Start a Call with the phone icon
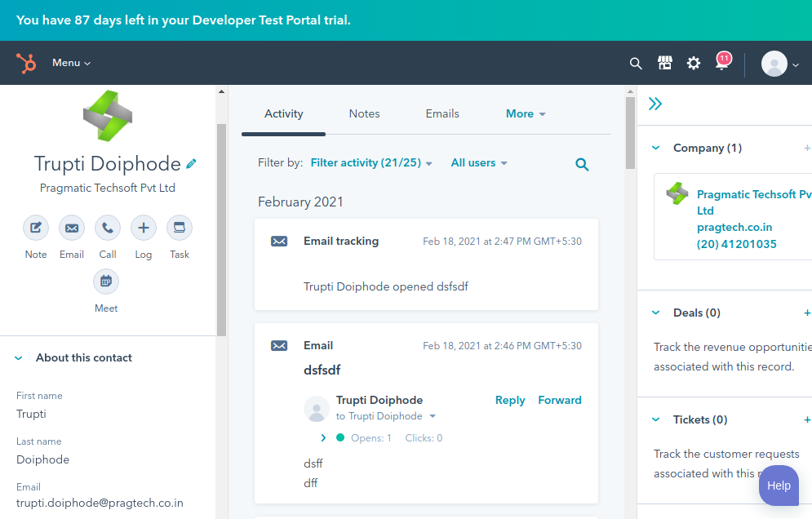The image size is (812, 519). (x=108, y=228)
